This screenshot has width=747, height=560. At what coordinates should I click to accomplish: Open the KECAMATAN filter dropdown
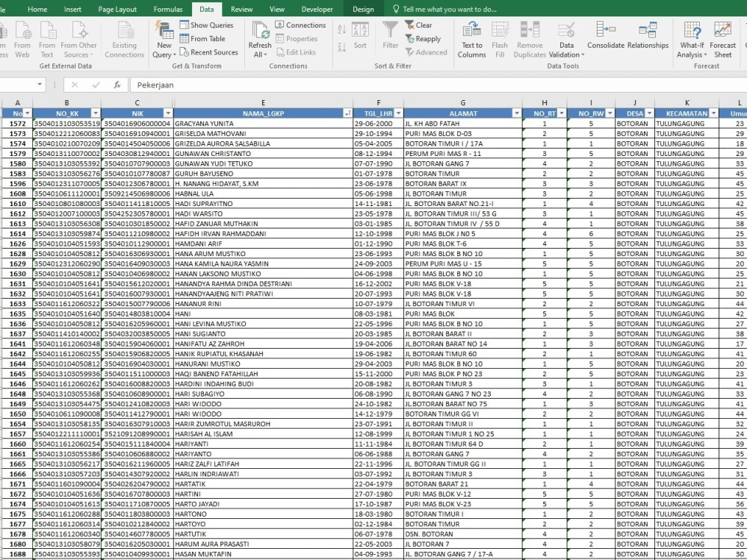point(713,113)
